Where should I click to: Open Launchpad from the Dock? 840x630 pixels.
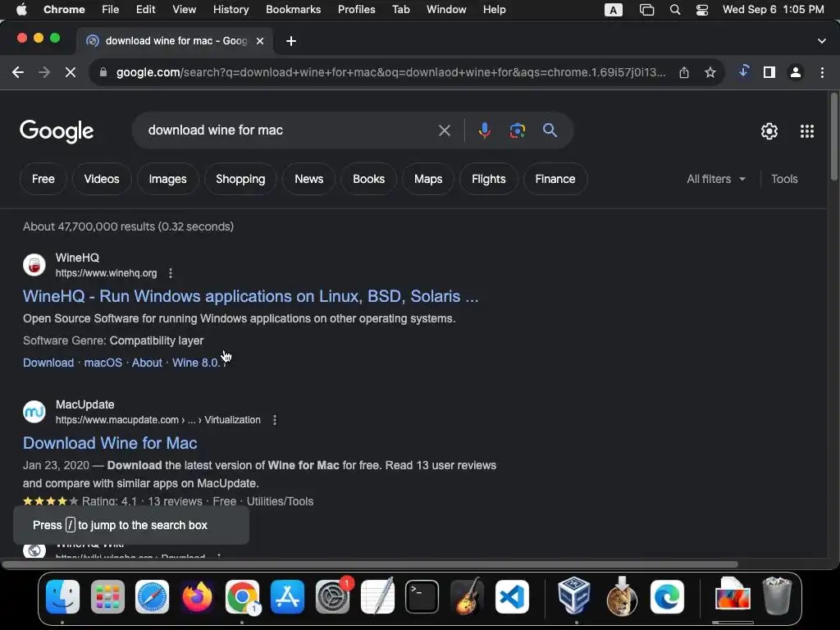coord(107,596)
